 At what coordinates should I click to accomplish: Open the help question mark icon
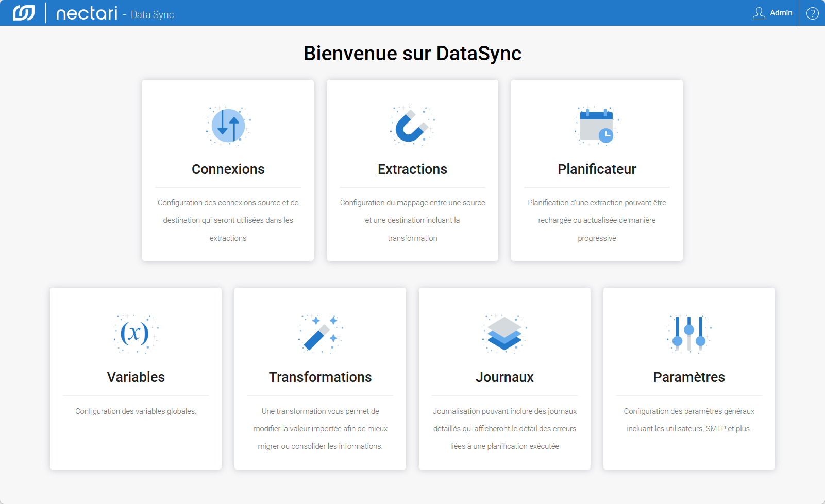pyautogui.click(x=813, y=13)
